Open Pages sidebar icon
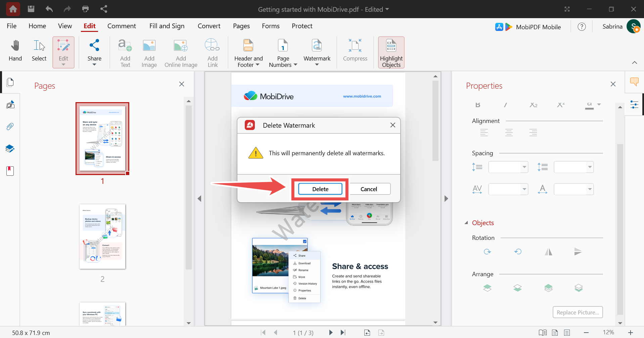 (10, 82)
